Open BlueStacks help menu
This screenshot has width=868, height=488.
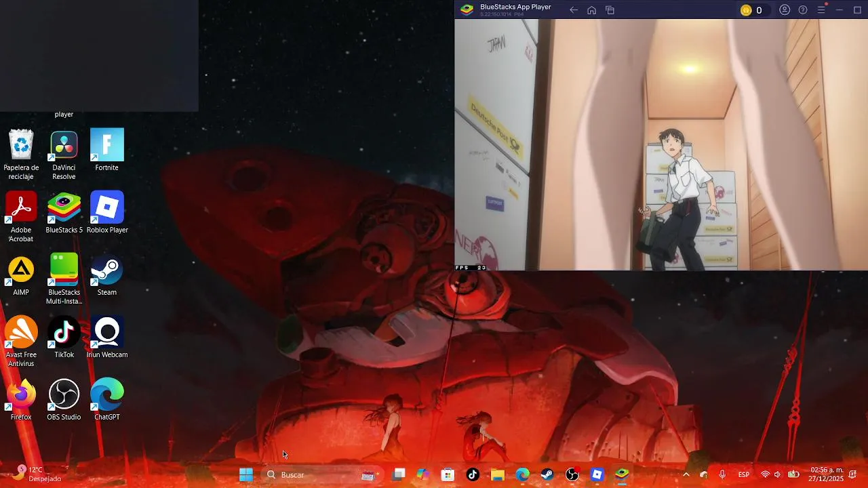tap(803, 10)
